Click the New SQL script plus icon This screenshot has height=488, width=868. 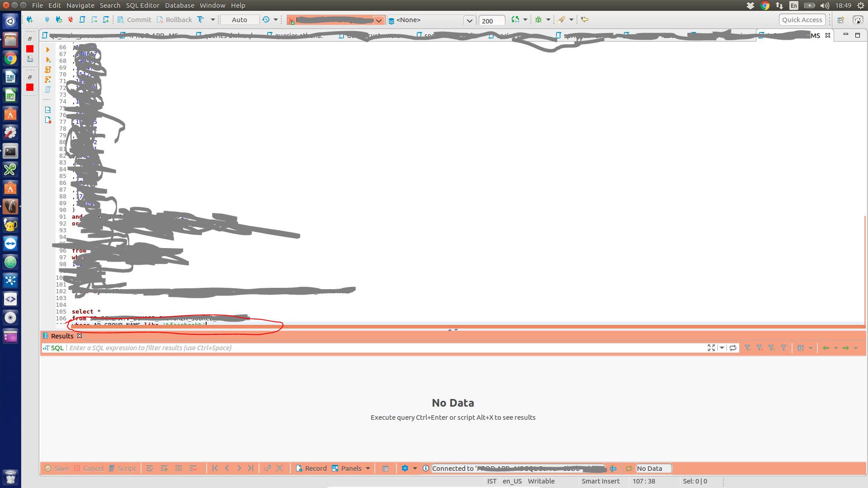[106, 19]
